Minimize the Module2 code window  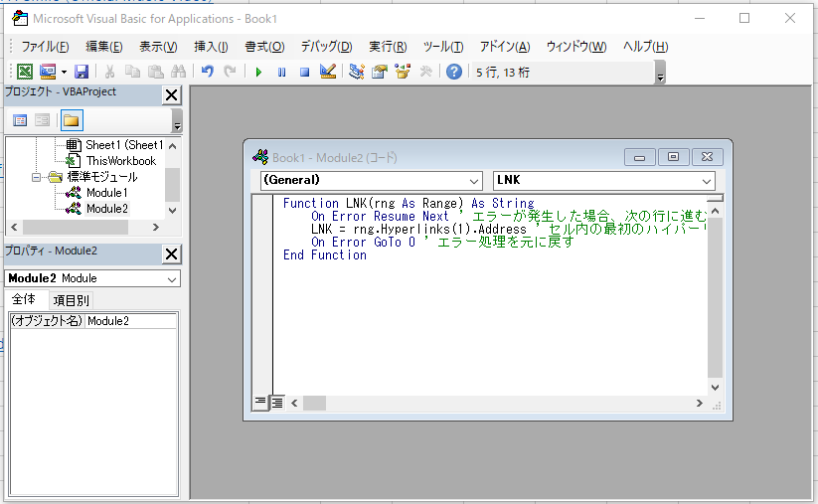click(x=640, y=157)
